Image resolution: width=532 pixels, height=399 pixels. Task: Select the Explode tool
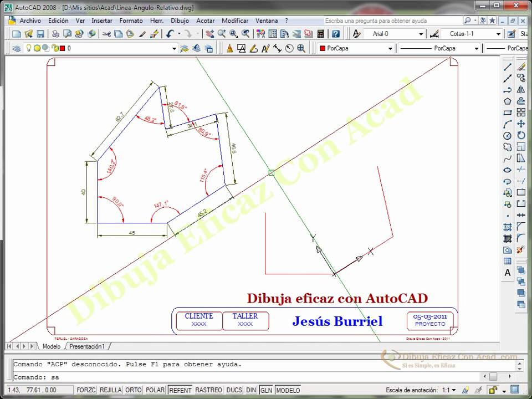click(x=521, y=250)
